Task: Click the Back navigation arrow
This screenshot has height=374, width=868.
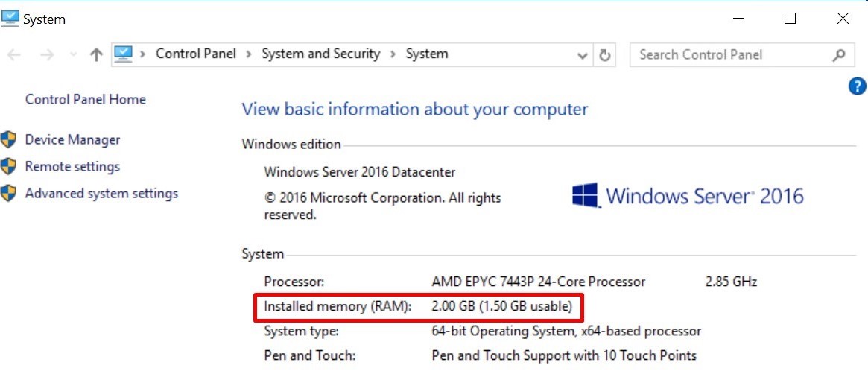Action: coord(14,55)
